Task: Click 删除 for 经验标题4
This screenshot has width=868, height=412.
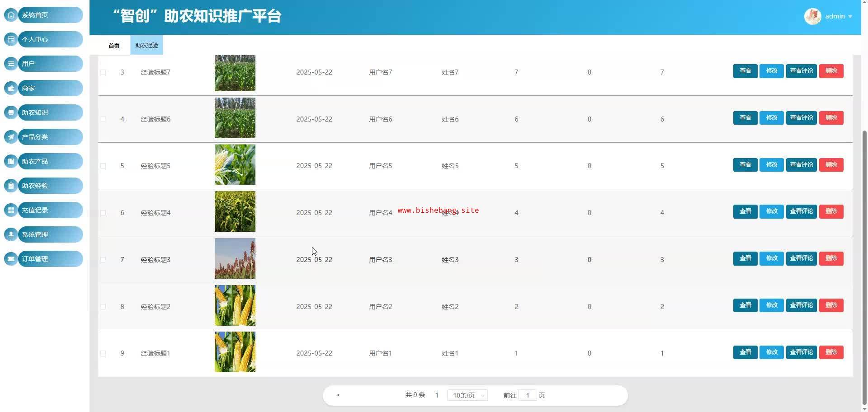Action: (x=831, y=211)
